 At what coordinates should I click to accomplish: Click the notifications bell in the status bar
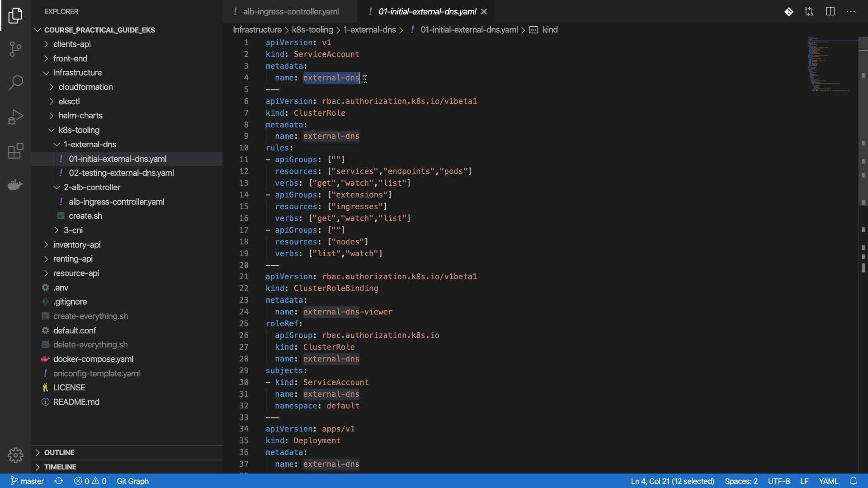click(853, 481)
